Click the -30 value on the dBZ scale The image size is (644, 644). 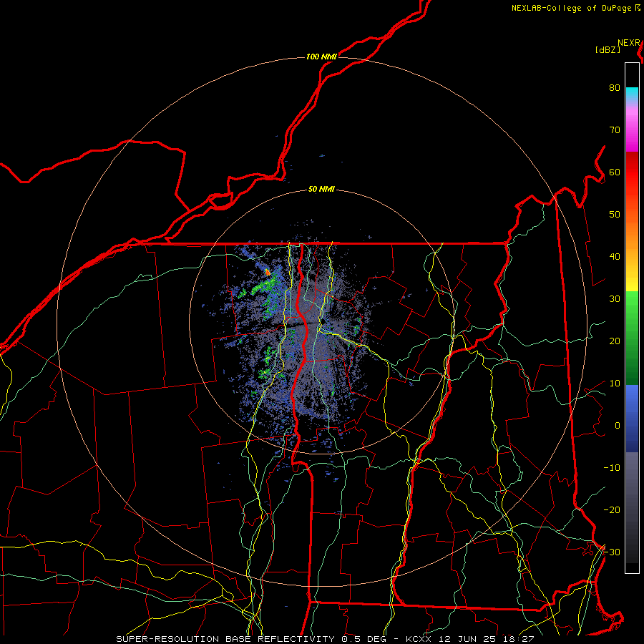click(612, 552)
